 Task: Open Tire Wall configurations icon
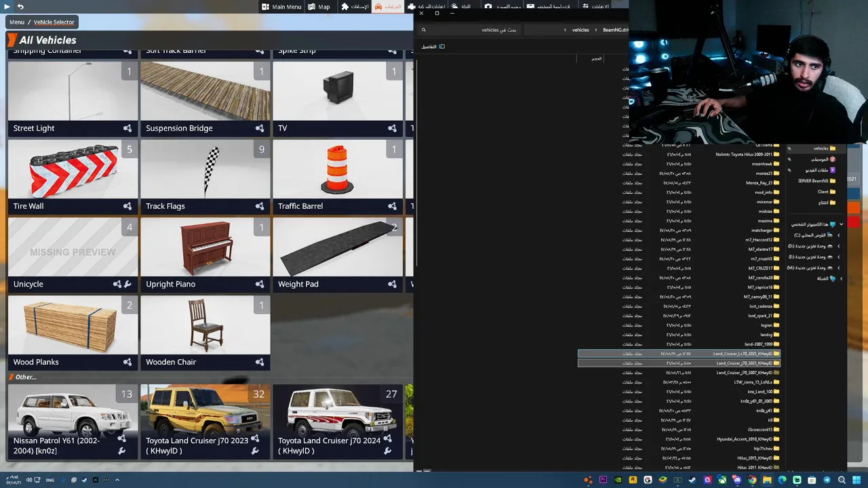click(x=127, y=206)
